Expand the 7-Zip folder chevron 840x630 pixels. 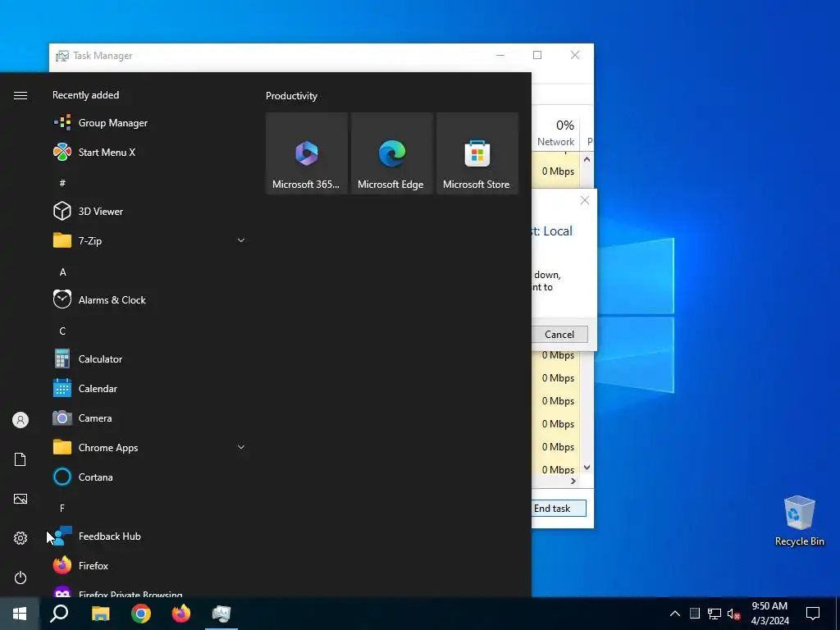[241, 240]
